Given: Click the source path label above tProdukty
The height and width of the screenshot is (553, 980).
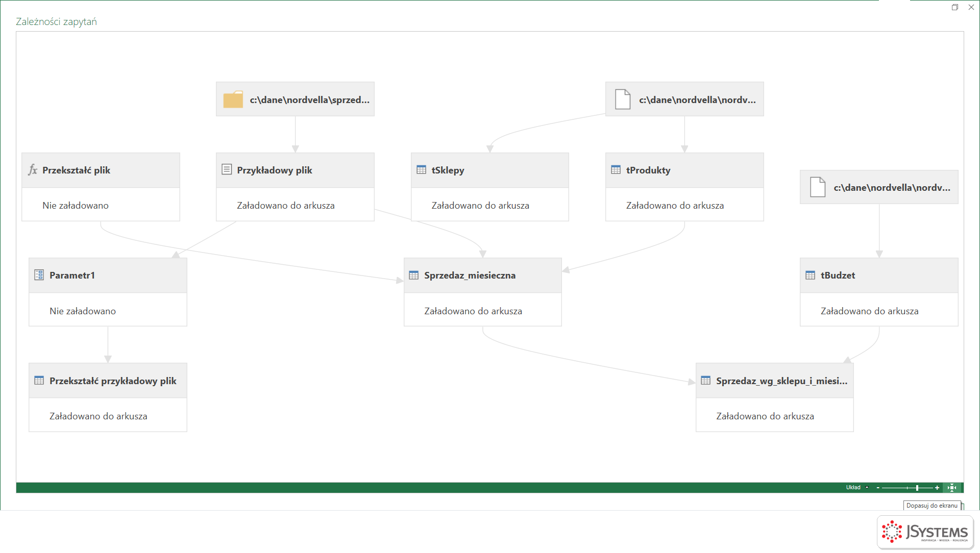Looking at the screenshot, I should pos(698,100).
